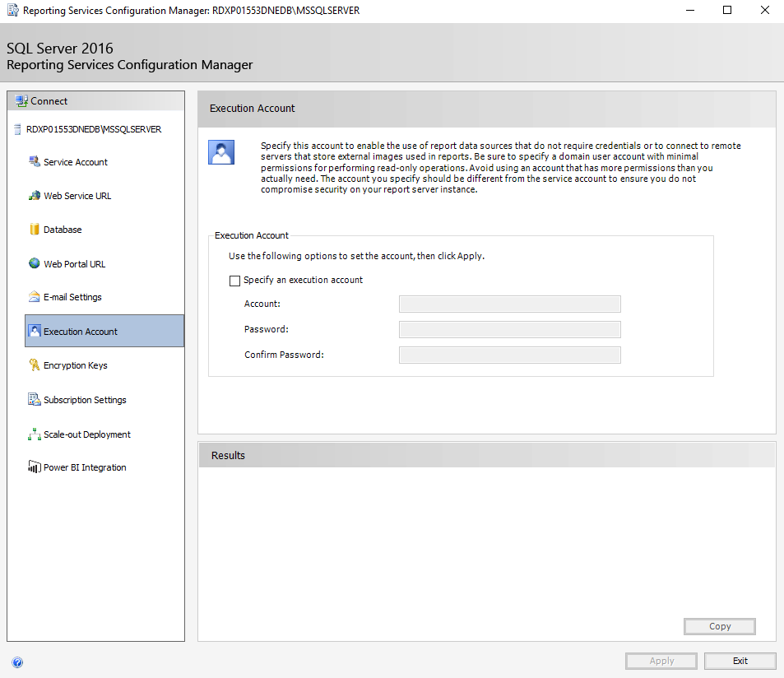Maximize the Configuration Manager window
This screenshot has width=784, height=678.
click(727, 10)
